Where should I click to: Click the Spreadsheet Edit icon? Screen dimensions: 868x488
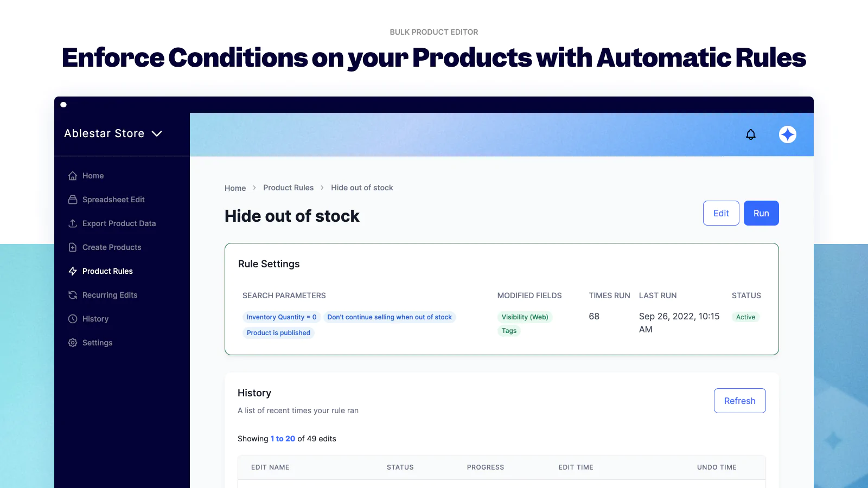[73, 200]
